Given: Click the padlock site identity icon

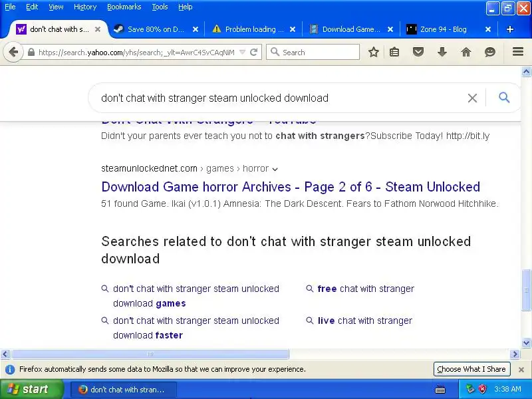Looking at the screenshot, I should tap(31, 53).
